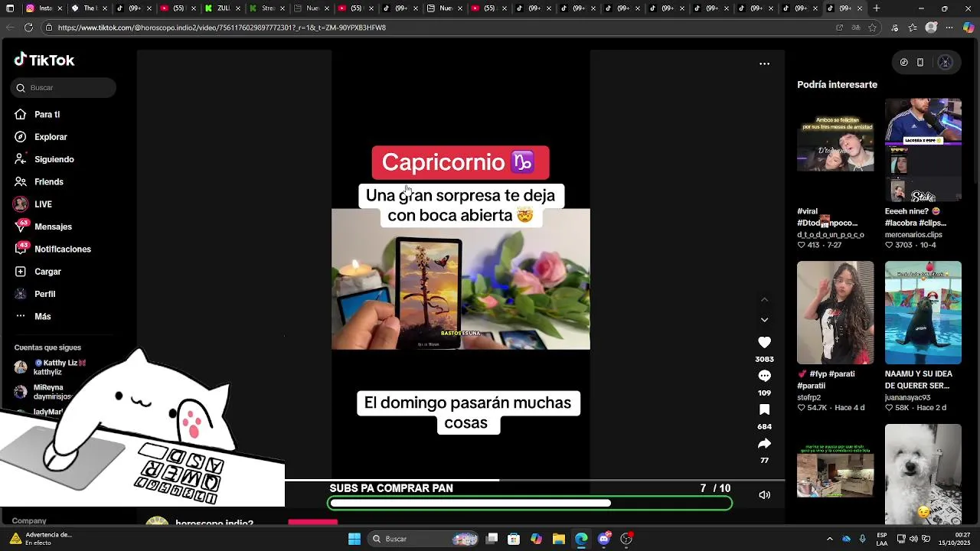
Task: Visit the stefrp2 account link
Action: (808, 398)
